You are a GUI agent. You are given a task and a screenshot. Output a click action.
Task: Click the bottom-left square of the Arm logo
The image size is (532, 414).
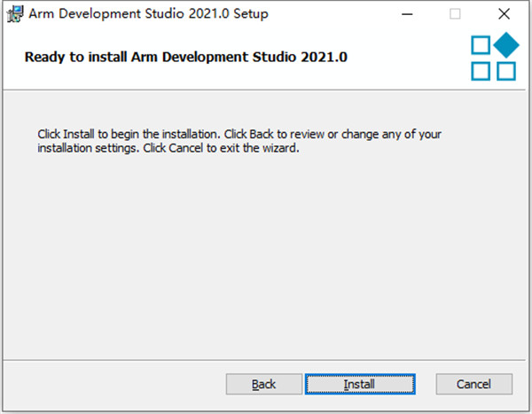[481, 70]
